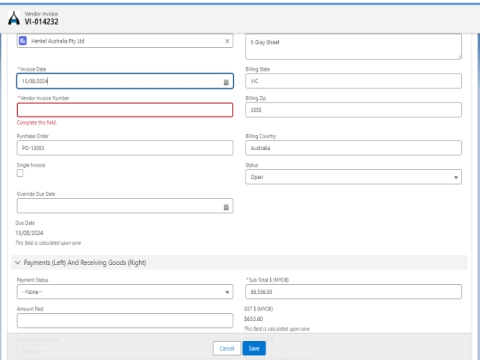Open the Payment Status dropdown
480x360 pixels.
[x=125, y=292]
